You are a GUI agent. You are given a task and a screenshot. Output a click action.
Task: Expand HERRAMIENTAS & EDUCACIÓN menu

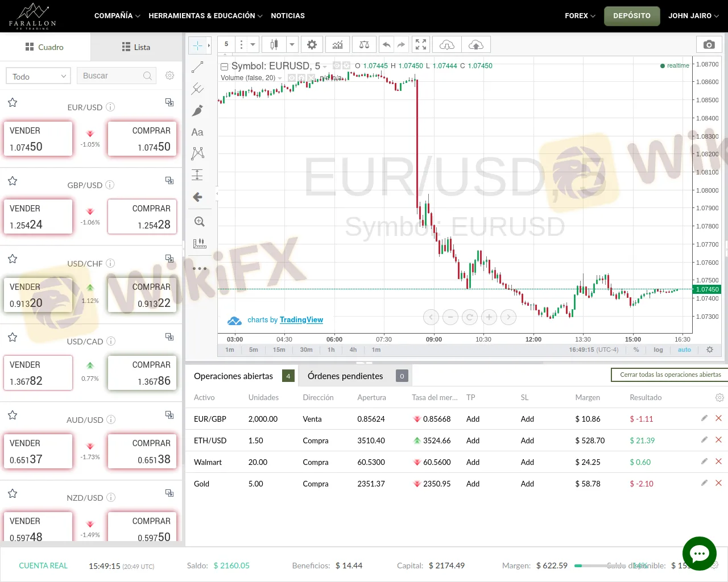(x=205, y=16)
